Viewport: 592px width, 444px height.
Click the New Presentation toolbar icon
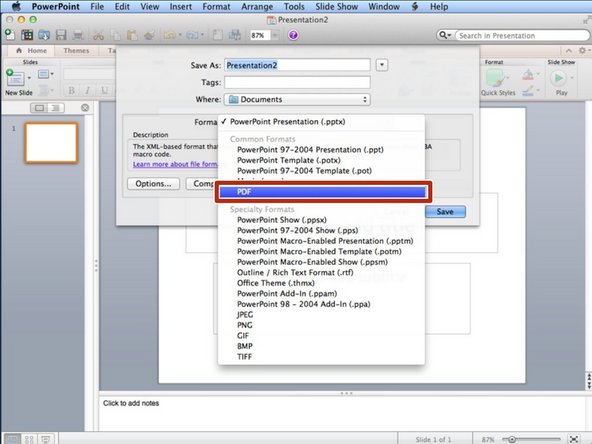[10, 35]
